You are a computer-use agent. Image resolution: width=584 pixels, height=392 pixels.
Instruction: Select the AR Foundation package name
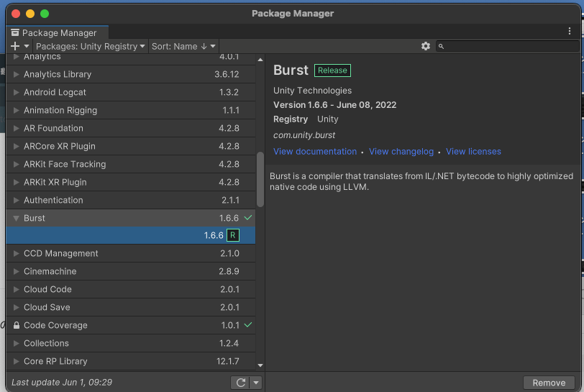[53, 128]
